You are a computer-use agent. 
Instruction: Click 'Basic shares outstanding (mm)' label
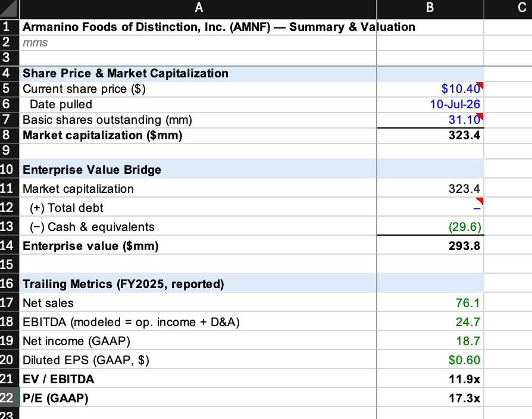point(199,120)
